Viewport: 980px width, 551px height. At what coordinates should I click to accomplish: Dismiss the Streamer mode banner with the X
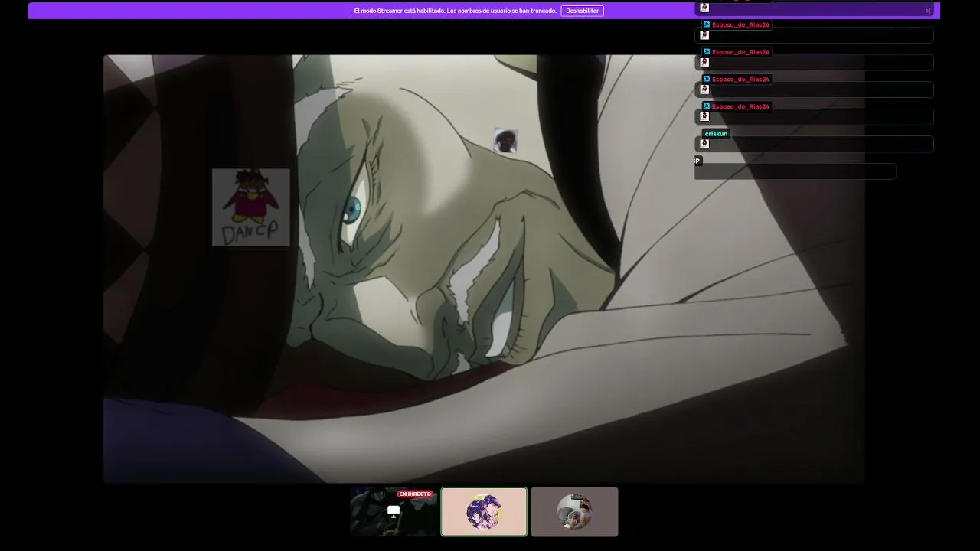[928, 11]
